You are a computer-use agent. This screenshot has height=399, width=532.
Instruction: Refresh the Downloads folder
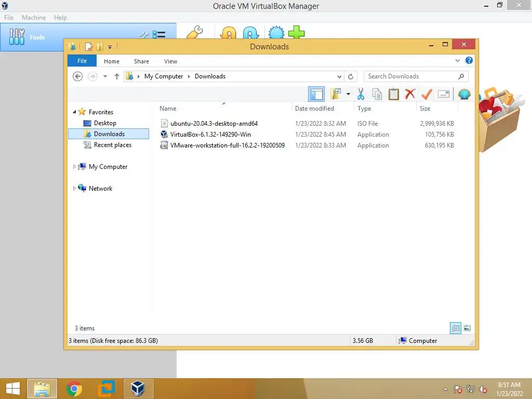tap(351, 77)
